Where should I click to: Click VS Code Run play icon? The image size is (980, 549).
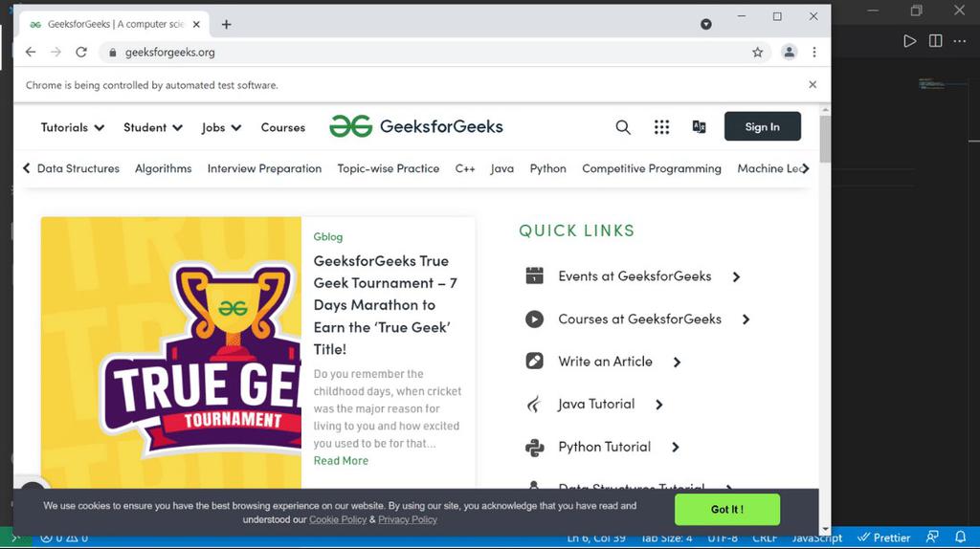(910, 41)
